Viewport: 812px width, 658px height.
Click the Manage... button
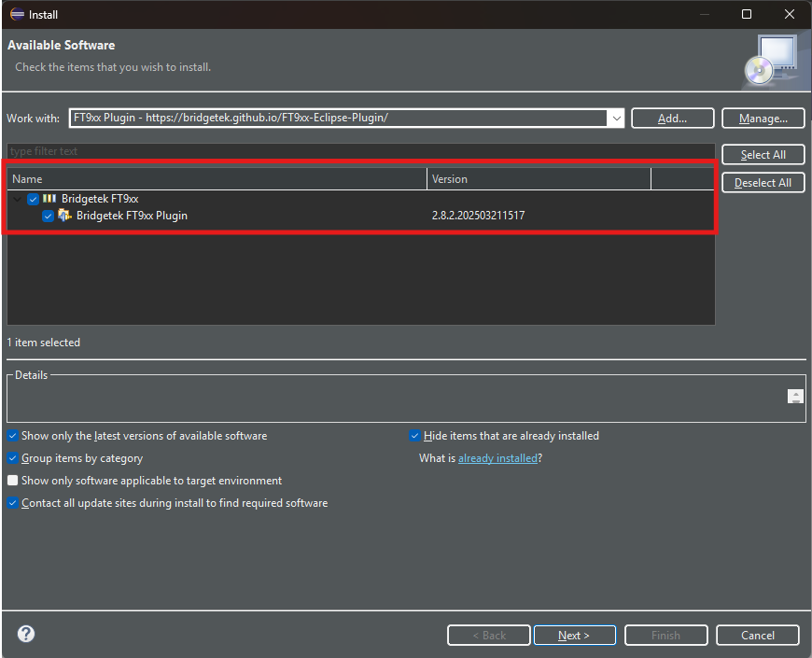(763, 118)
